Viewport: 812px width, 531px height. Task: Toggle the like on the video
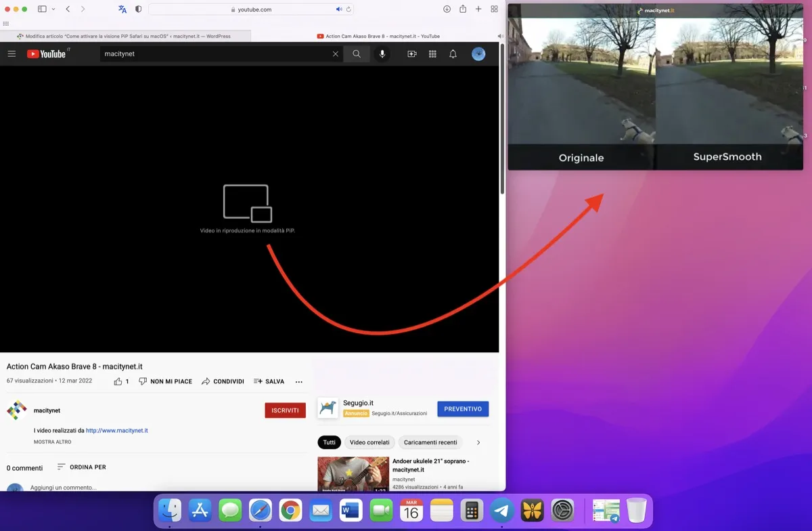point(117,381)
